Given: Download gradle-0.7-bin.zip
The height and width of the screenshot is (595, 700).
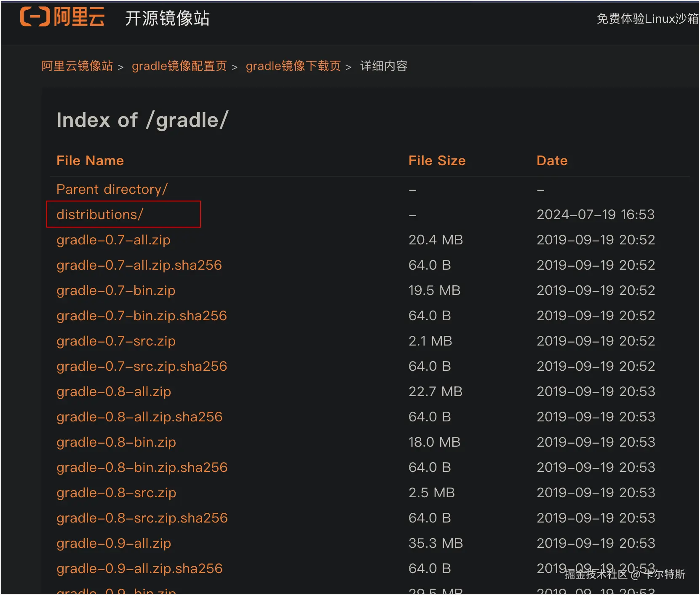Looking at the screenshot, I should click(116, 290).
